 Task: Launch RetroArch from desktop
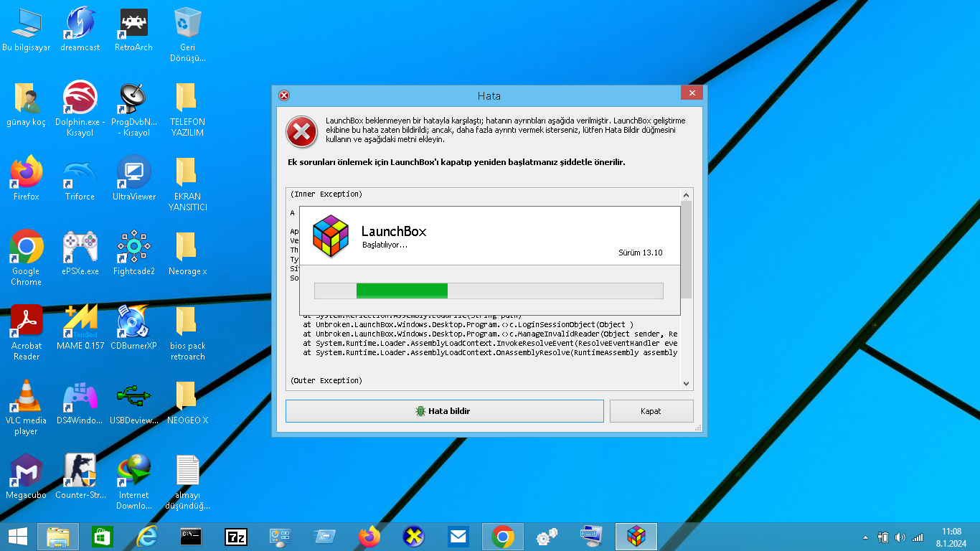(133, 30)
